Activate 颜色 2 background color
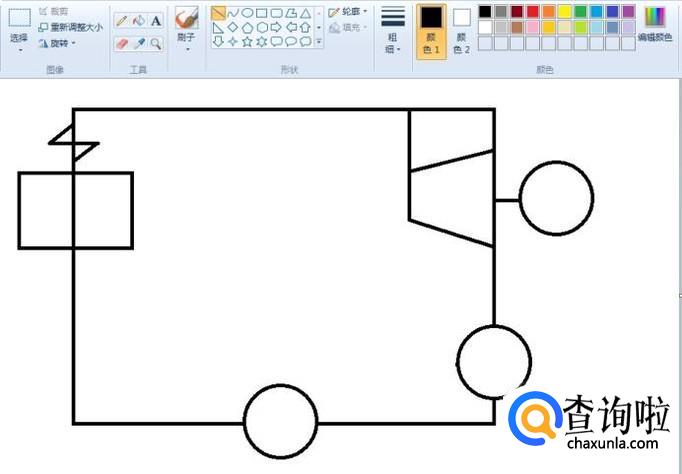Screen dimensions: 682x474 point(461,30)
